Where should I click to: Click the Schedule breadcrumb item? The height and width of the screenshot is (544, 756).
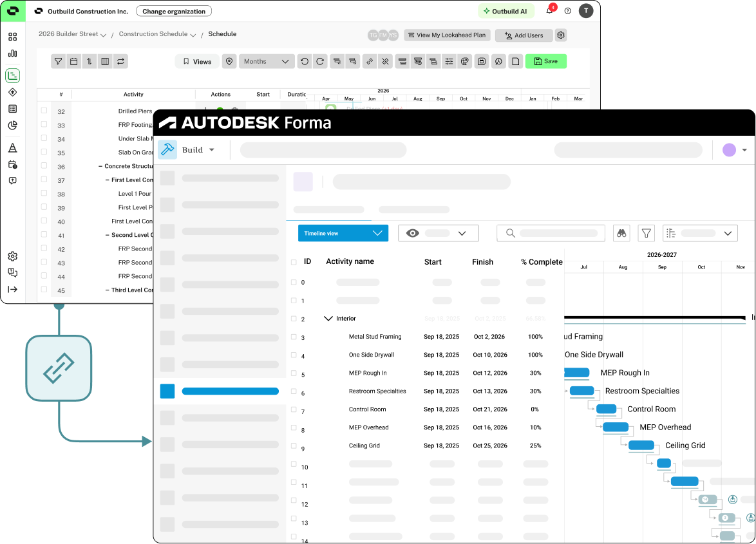222,34
